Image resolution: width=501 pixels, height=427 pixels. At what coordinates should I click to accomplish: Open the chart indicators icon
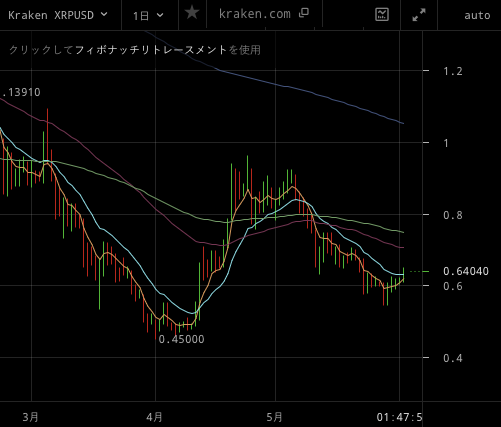(x=382, y=15)
